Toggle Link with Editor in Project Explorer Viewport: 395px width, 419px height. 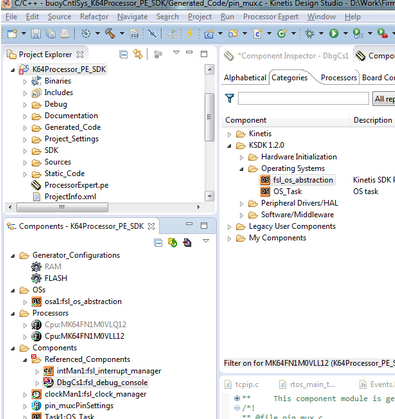[x=138, y=54]
